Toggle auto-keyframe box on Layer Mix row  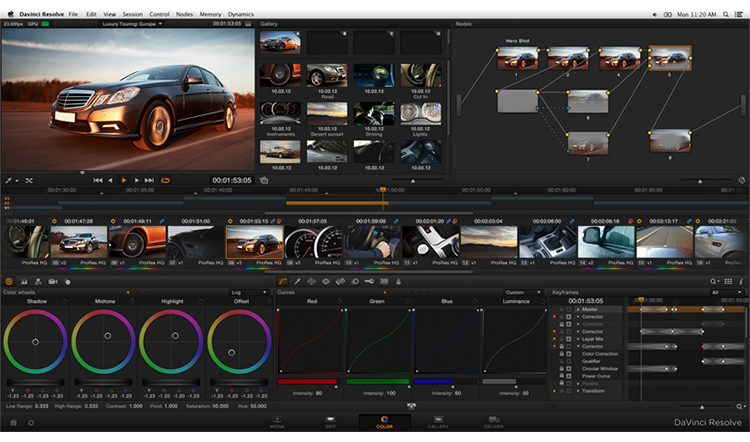[x=568, y=339]
